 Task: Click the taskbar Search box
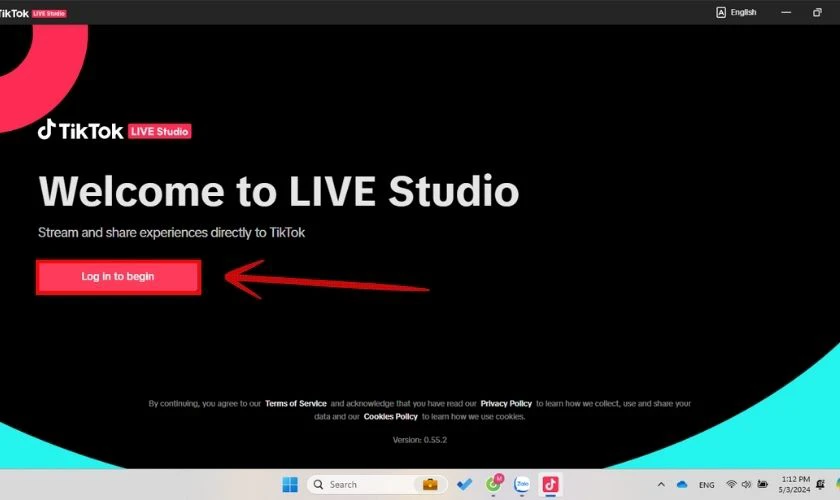pos(377,484)
